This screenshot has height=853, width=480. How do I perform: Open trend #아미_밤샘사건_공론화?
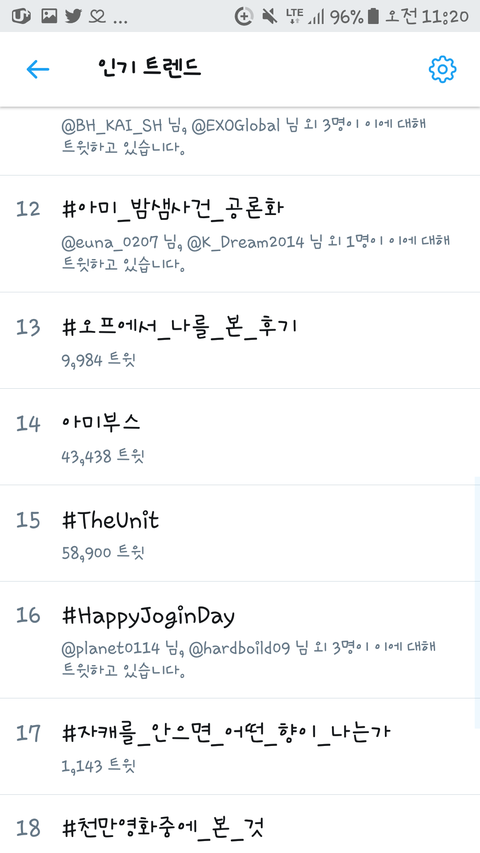tap(240, 234)
